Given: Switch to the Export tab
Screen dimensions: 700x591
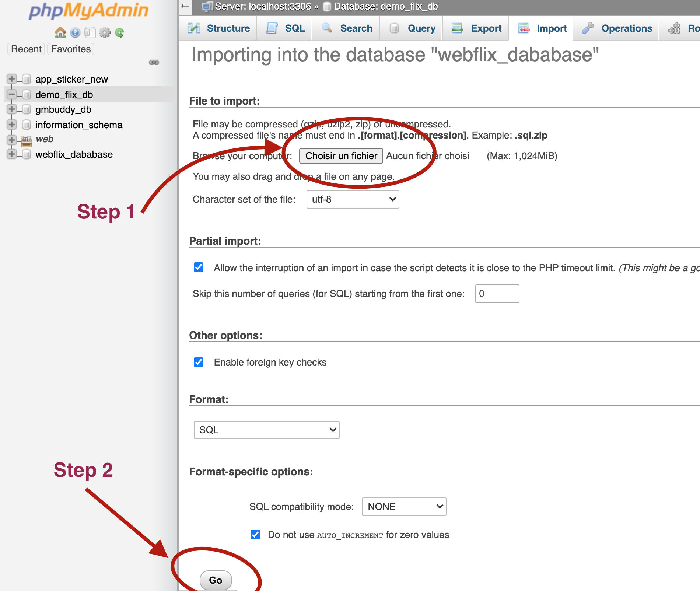Looking at the screenshot, I should point(477,28).
